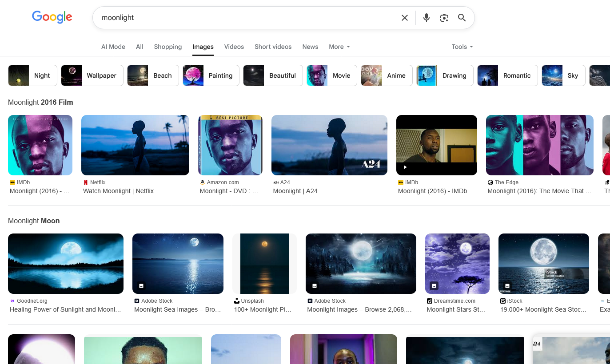Start voice search with the microphone icon
Image resolution: width=610 pixels, height=364 pixels.
click(x=427, y=18)
